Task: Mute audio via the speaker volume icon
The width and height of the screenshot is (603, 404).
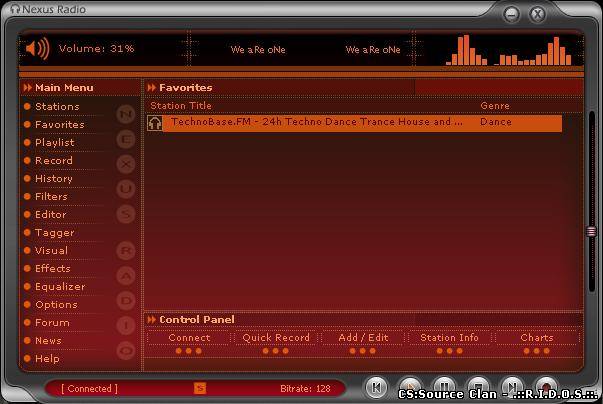Action: 37,48
